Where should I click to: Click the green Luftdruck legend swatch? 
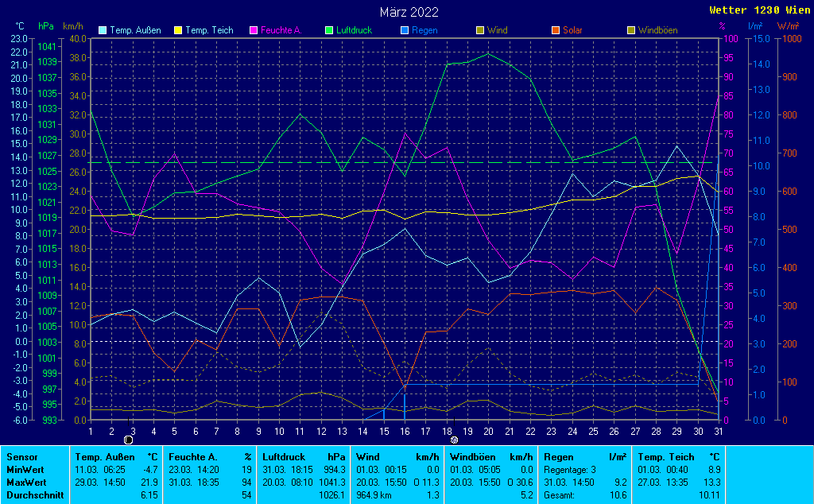329,31
